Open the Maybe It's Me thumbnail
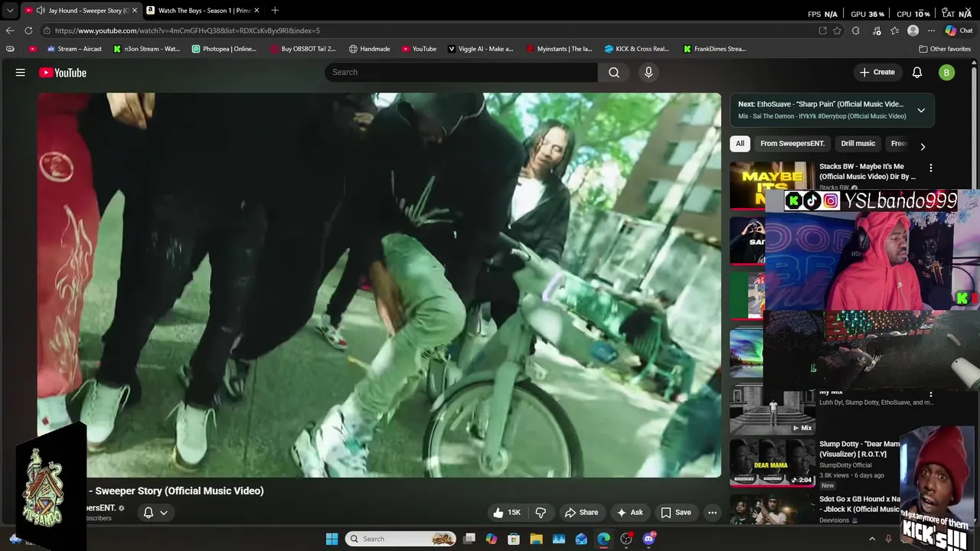This screenshot has width=980, height=551. [x=773, y=184]
